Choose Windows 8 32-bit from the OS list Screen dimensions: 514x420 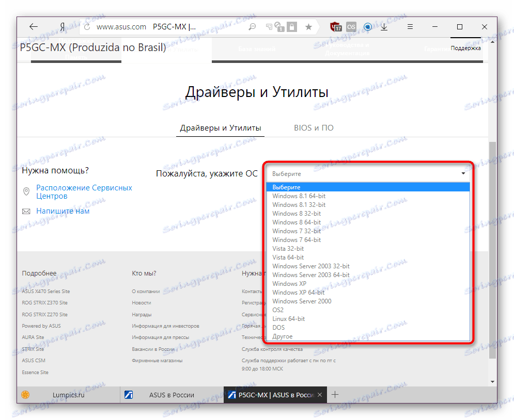pos(368,214)
